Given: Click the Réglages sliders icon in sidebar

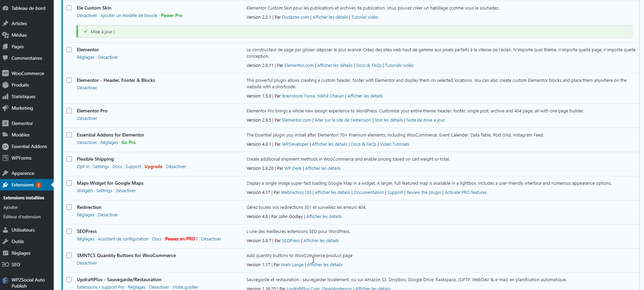Looking at the screenshot, I should 5,253.
